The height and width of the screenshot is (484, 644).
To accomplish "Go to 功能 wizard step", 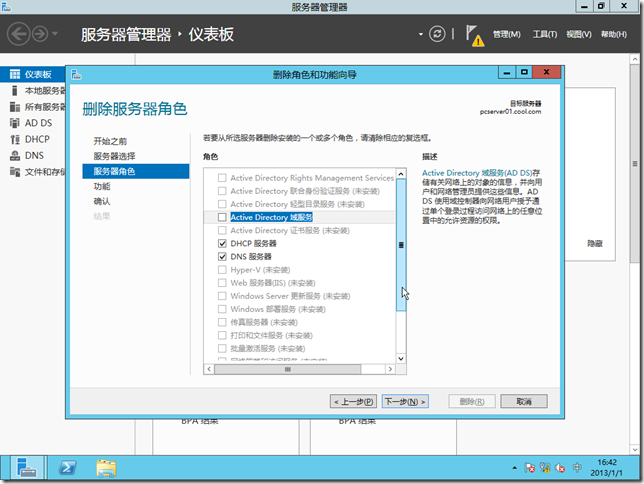I will (x=102, y=187).
